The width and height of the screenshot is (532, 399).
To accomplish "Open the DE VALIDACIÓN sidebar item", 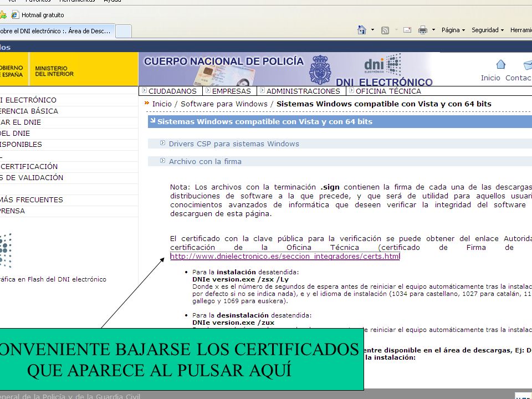I will [x=32, y=177].
